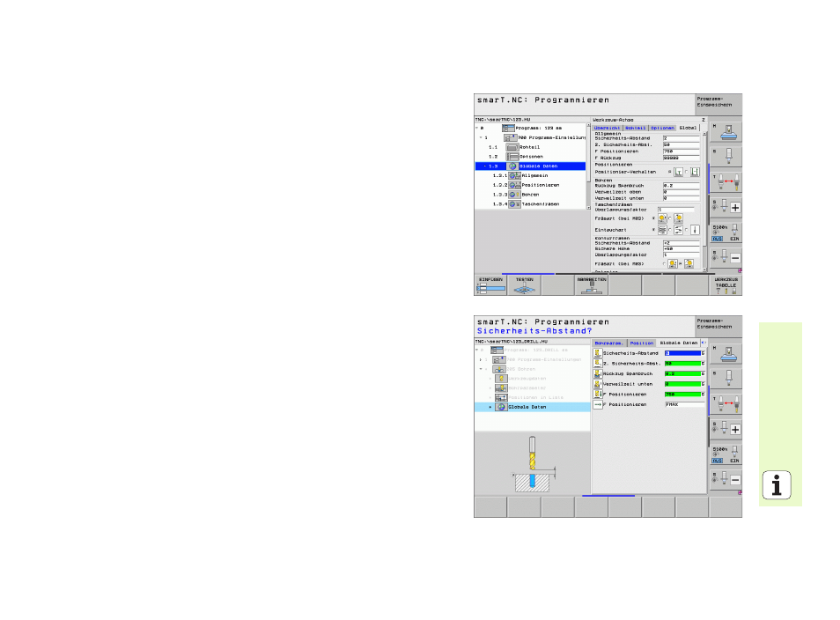Click the icon beside Verweilzeit unten in lower screen
This screenshot has height=620, width=840.
[598, 384]
